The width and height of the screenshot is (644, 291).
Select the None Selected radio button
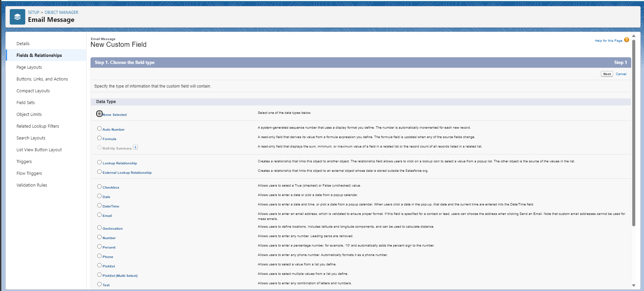tap(99, 114)
